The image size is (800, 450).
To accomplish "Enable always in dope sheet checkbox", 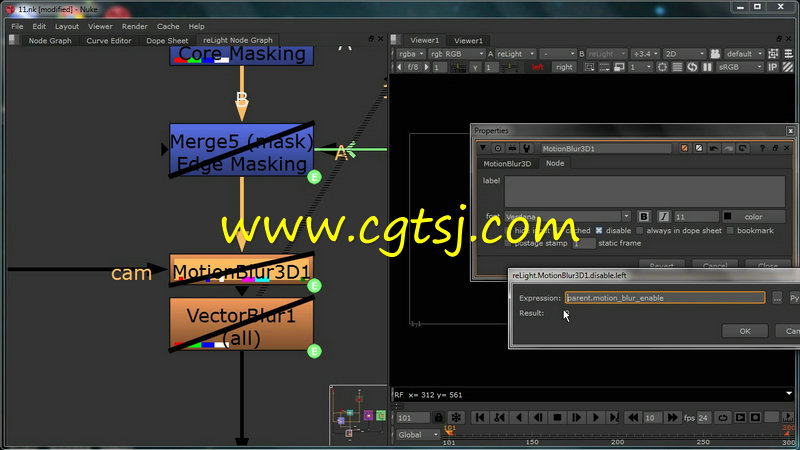I will 639,231.
